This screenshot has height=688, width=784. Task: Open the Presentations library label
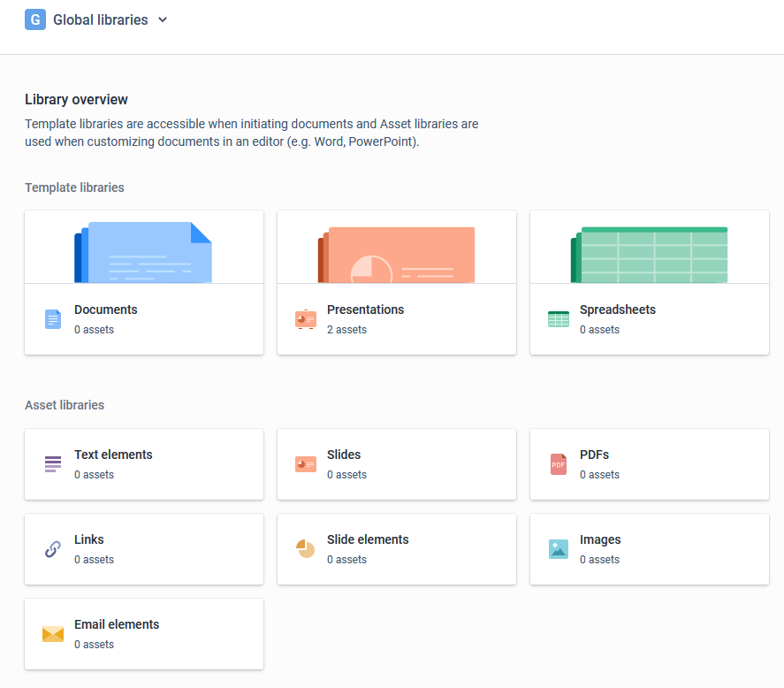pyautogui.click(x=365, y=310)
